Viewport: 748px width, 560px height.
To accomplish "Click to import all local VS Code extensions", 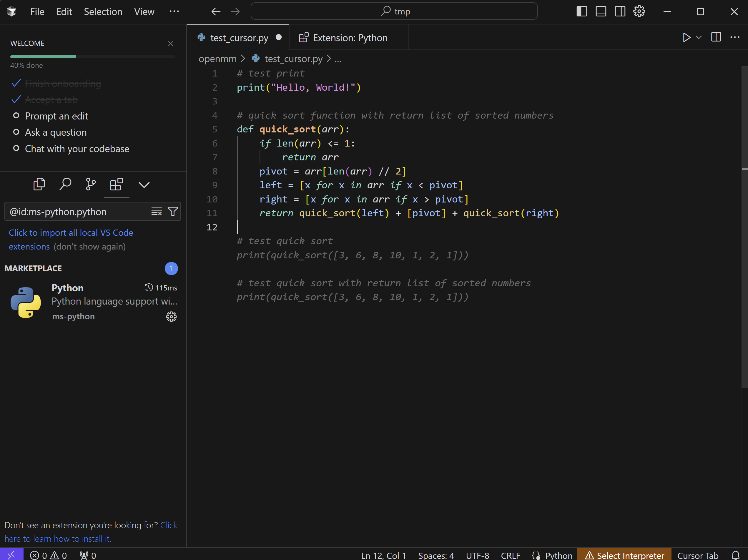I will pos(71,240).
